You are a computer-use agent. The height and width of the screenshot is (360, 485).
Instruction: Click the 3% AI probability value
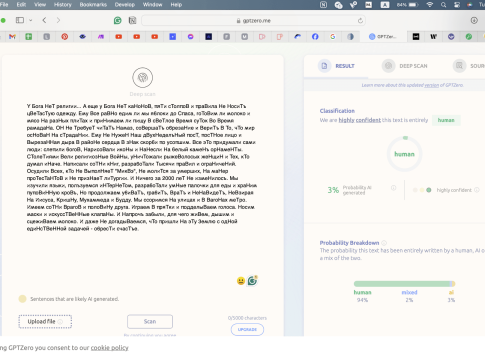333,190
